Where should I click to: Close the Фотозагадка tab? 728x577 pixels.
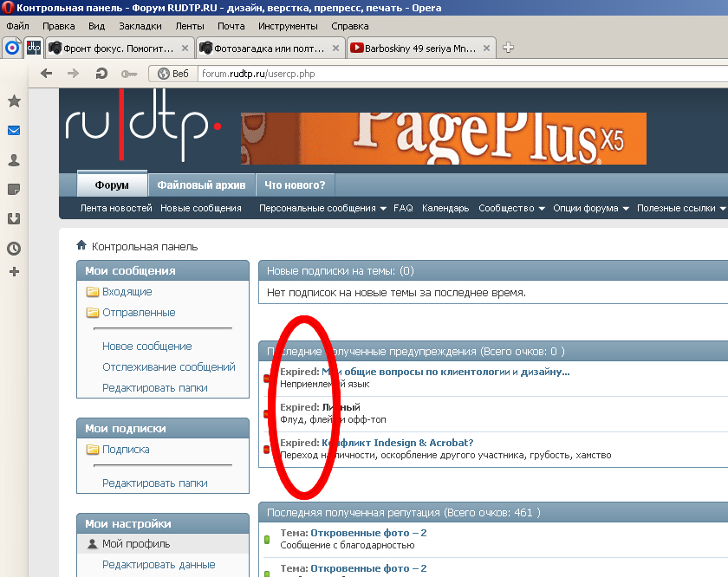[x=335, y=48]
